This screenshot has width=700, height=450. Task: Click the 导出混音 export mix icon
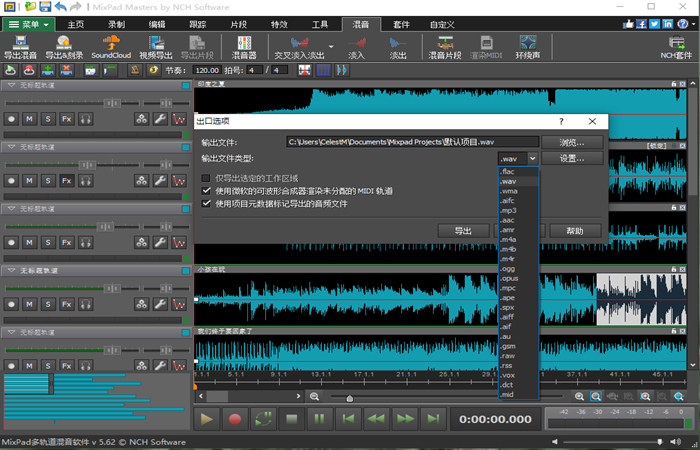(x=20, y=47)
